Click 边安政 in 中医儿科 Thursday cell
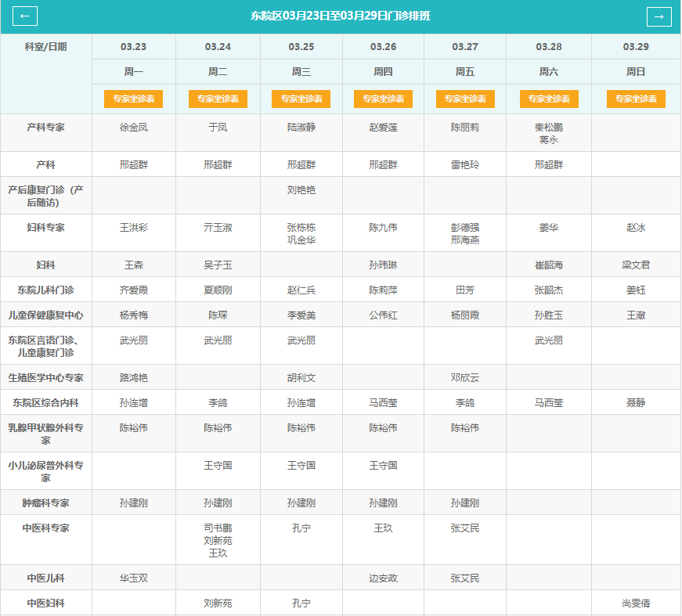 tap(383, 578)
